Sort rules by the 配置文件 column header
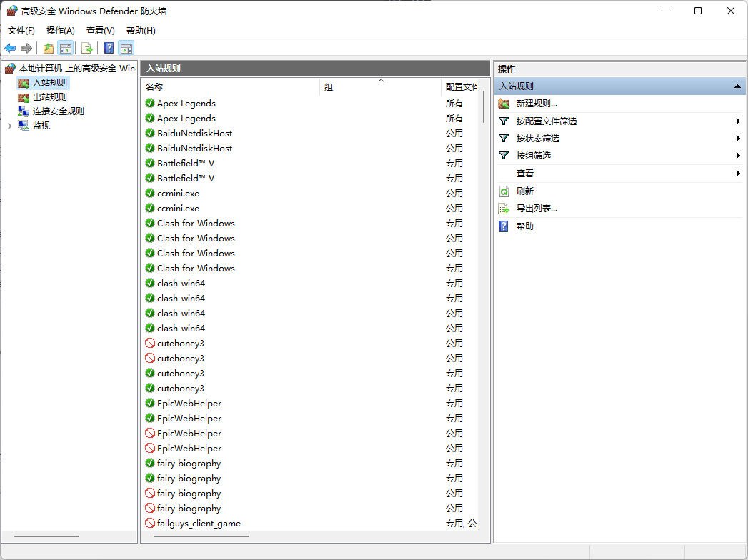The width and height of the screenshot is (748, 560). (x=461, y=87)
